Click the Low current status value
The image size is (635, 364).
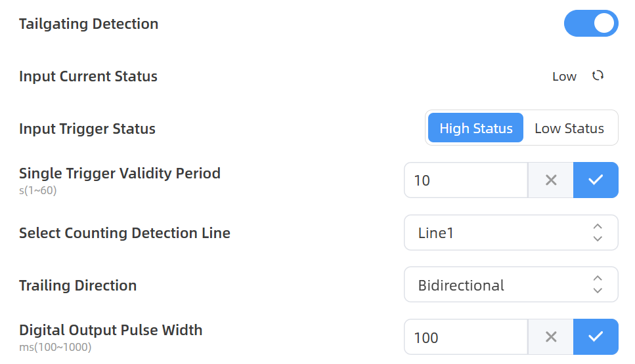coord(564,77)
